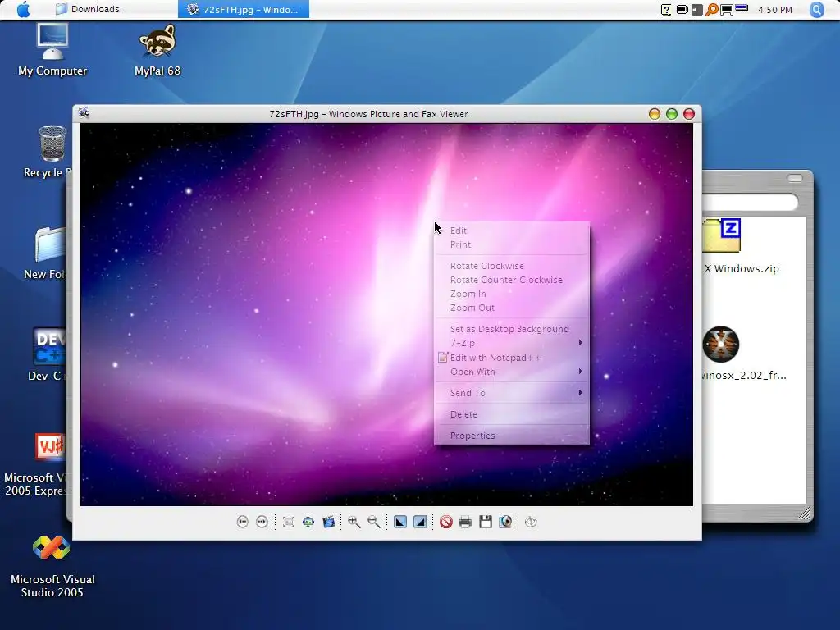Expand the Send To submenu arrow
840x630 pixels.
[581, 393]
